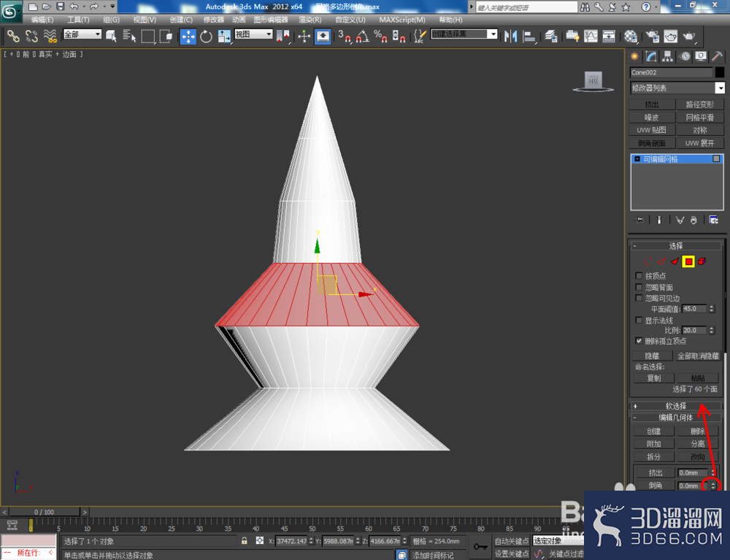Toggle the 可编辑网格 modifier visibility box
The height and width of the screenshot is (560, 730).
[x=716, y=158]
